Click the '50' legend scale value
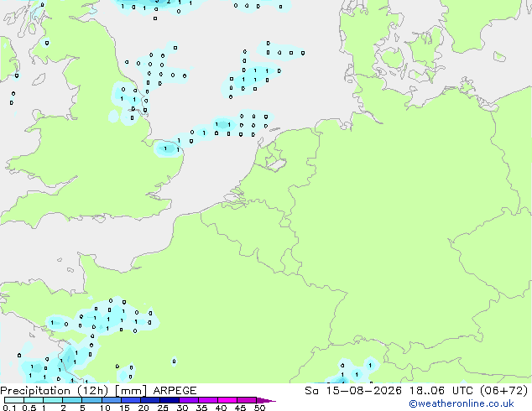This screenshot has width=532, height=411. pyautogui.click(x=259, y=408)
